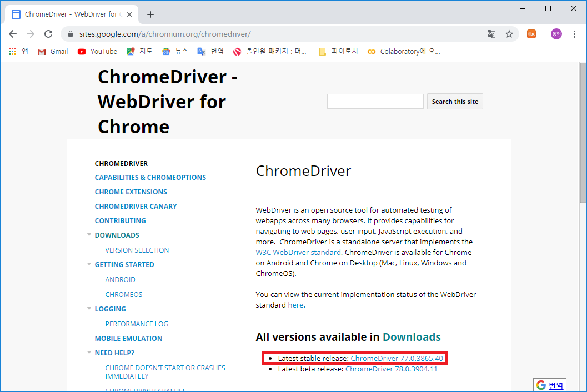Select the ChromeDriver - WebDriver tab

(x=72, y=14)
